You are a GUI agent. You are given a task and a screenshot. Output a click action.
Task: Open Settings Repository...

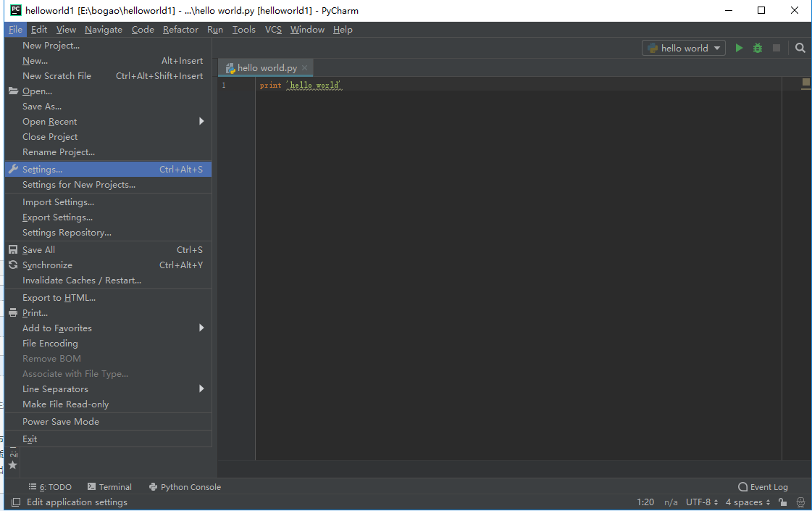click(108, 233)
